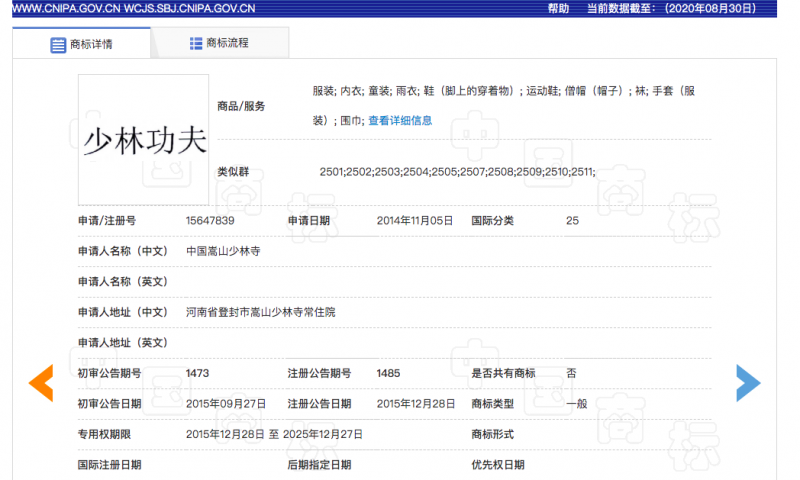Open the 帮助 help link
800x480 pixels.
tap(558, 9)
